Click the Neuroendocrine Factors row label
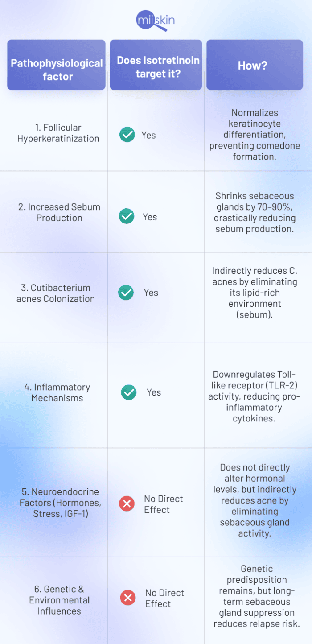Image resolution: width=312 pixels, height=644 pixels. click(60, 503)
